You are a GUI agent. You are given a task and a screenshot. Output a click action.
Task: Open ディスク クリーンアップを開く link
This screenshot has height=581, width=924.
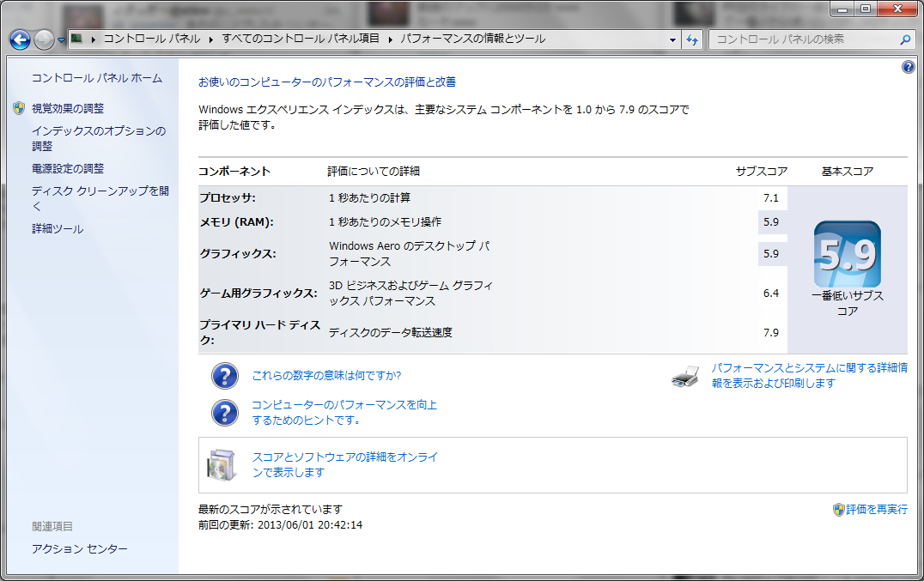(100, 198)
